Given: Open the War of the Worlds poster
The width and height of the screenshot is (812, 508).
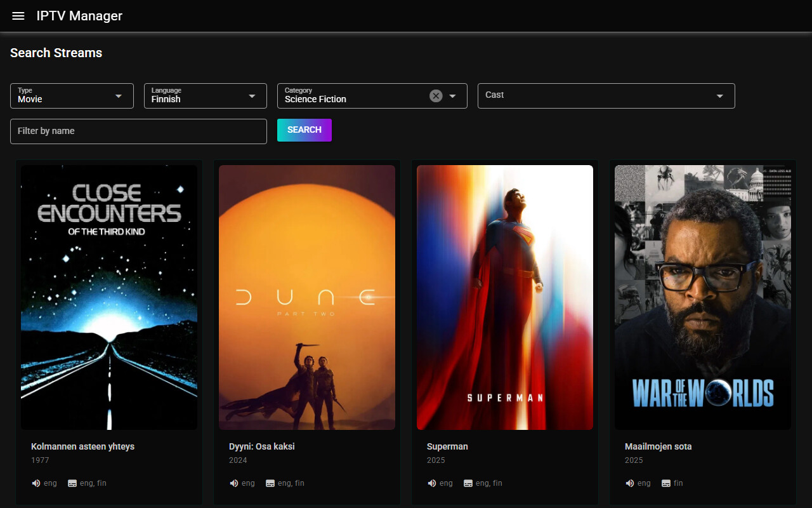Looking at the screenshot, I should 703,298.
